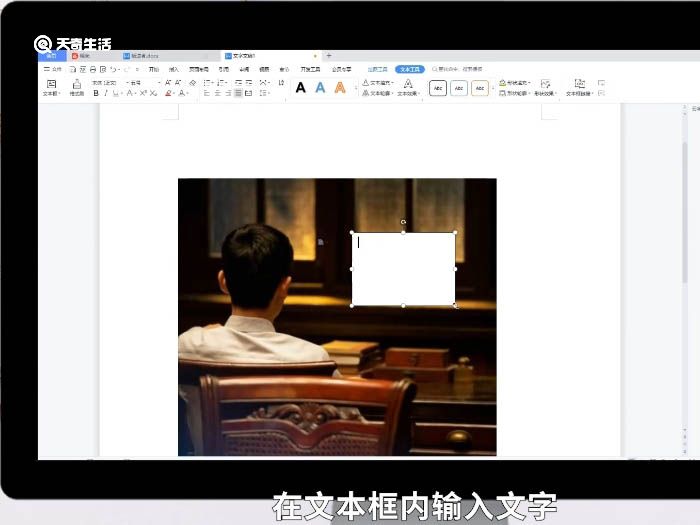Expand the Abc shape styles gallery
This screenshot has height=525, width=700.
click(x=493, y=88)
